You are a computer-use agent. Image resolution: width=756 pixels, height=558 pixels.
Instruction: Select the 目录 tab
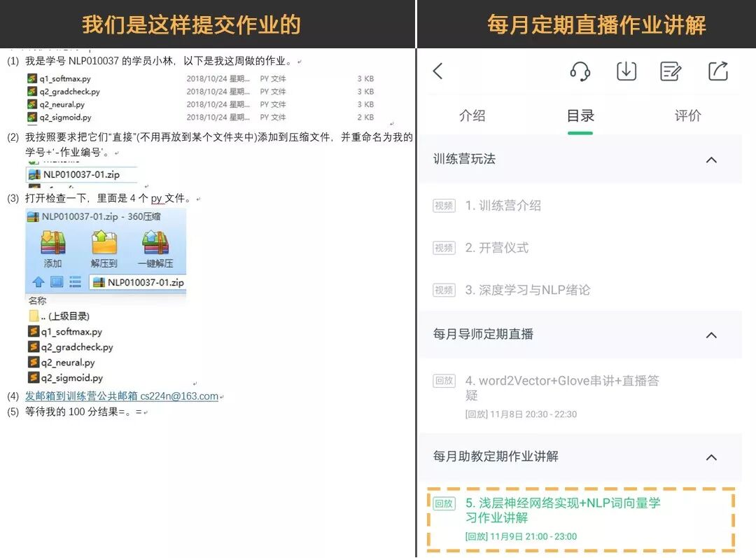click(x=580, y=116)
